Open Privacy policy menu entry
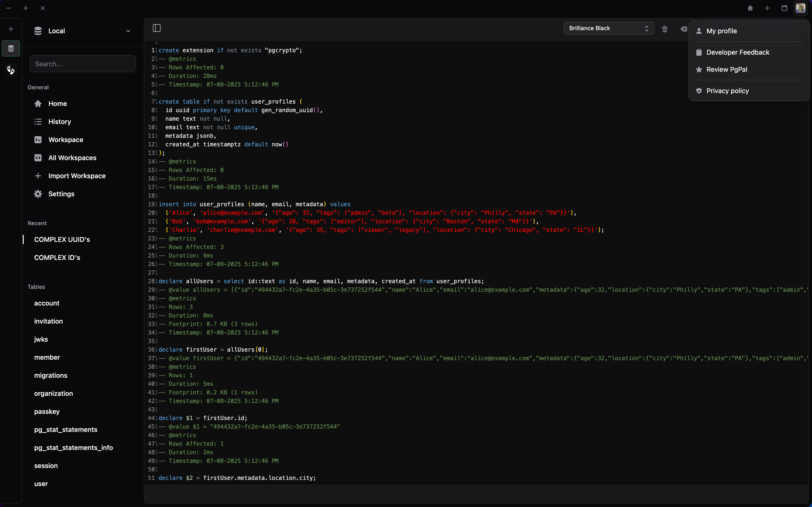Viewport: 812px width, 507px height. 749,91
